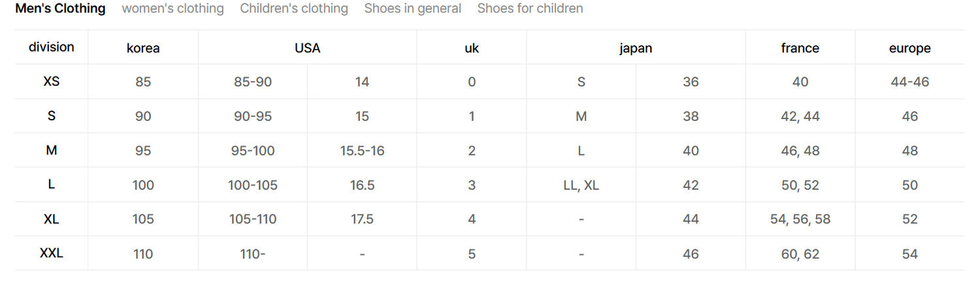Click the korea column header
Image resolution: width=980 pixels, height=284 pixels.
coord(143,48)
